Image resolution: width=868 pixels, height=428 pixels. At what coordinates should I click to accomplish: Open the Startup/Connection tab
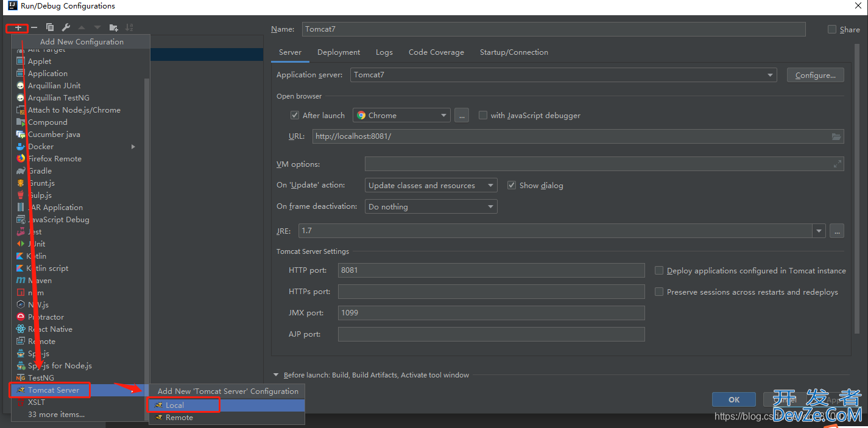[x=514, y=52]
